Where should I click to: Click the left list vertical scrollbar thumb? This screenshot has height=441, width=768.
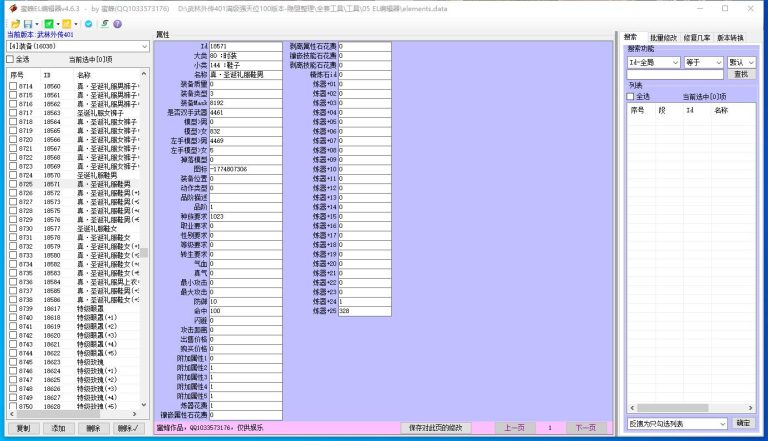(x=144, y=252)
